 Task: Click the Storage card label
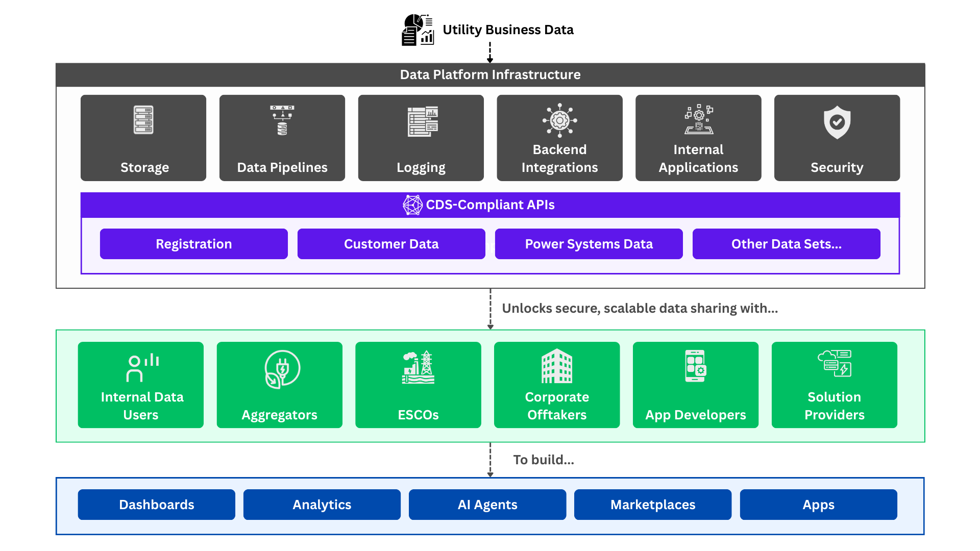(144, 168)
